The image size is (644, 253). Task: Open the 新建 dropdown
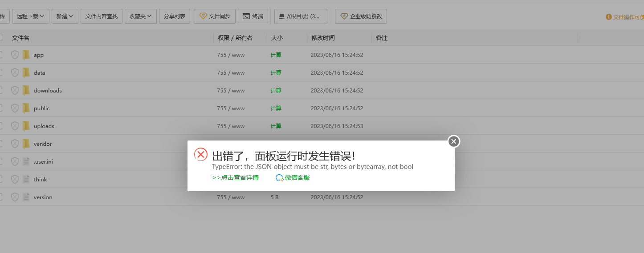[x=65, y=16]
